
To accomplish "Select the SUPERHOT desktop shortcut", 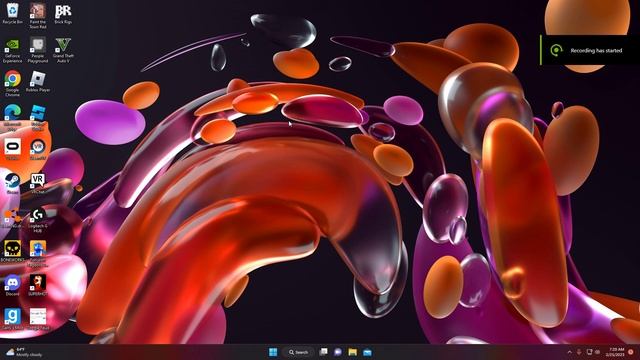I will [38, 285].
